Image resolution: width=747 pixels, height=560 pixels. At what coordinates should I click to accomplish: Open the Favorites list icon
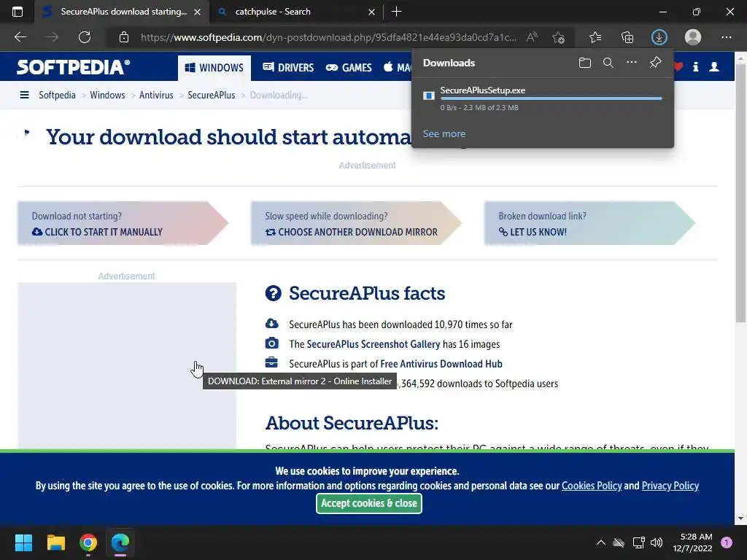[x=595, y=37]
